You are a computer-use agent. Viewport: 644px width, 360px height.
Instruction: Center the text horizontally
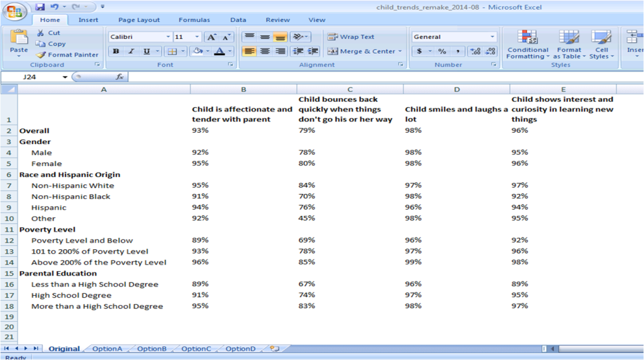point(265,52)
